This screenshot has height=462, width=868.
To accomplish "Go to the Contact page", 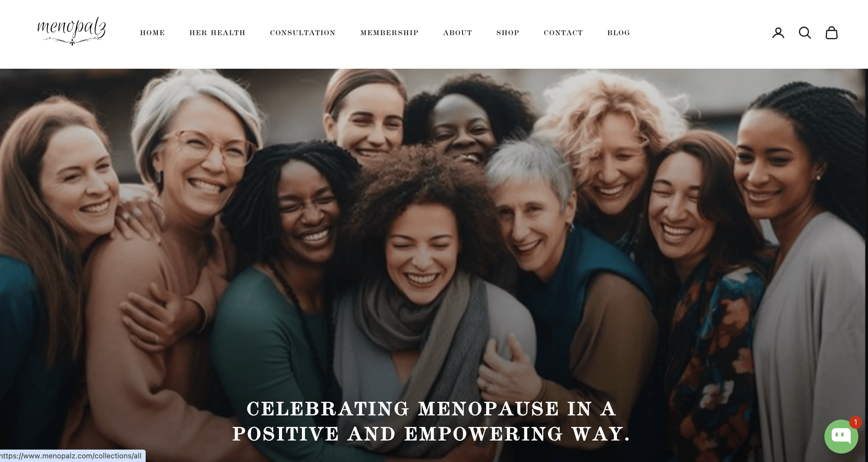I will 563,33.
